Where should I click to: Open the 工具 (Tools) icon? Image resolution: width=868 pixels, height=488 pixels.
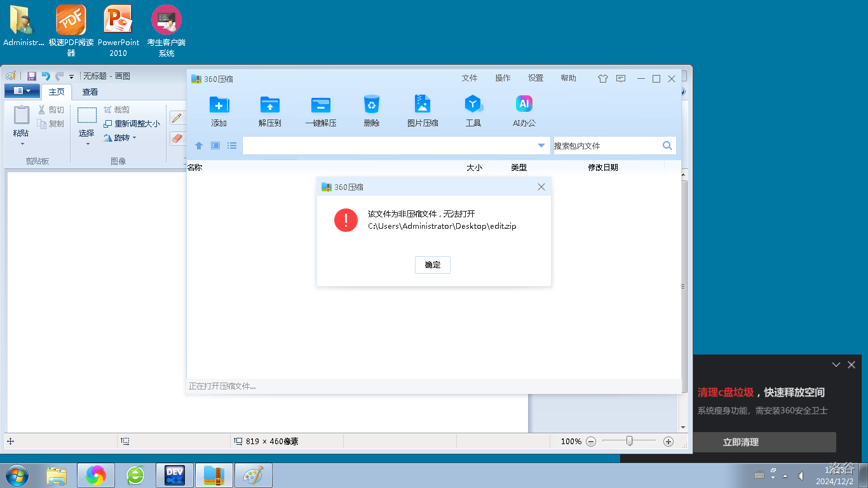pyautogui.click(x=473, y=105)
